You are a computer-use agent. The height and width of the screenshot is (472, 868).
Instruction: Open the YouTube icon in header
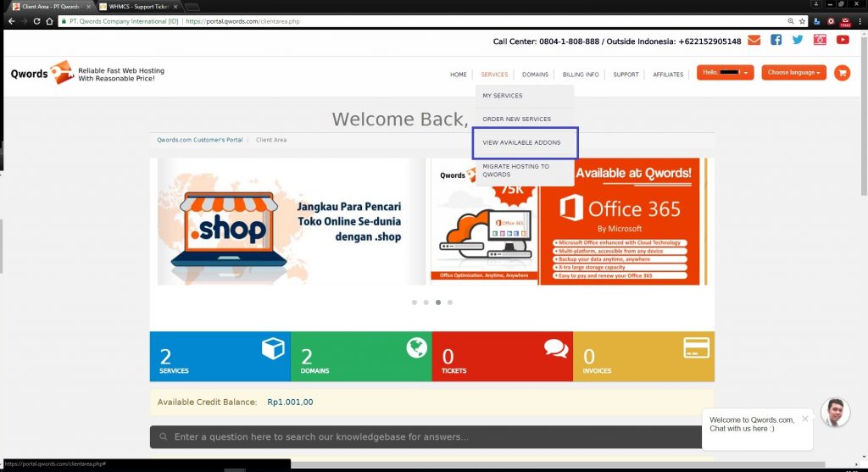coord(843,40)
